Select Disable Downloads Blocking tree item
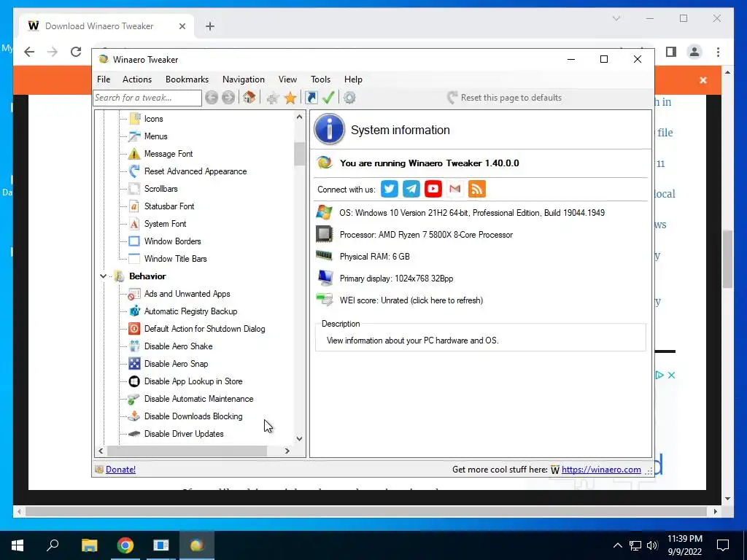Image resolution: width=747 pixels, height=560 pixels. pos(193,416)
